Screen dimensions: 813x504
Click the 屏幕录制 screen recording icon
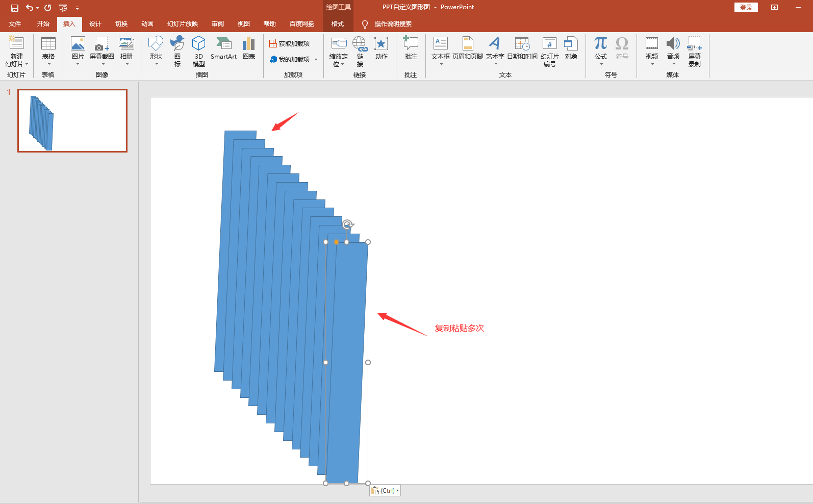pyautogui.click(x=694, y=51)
